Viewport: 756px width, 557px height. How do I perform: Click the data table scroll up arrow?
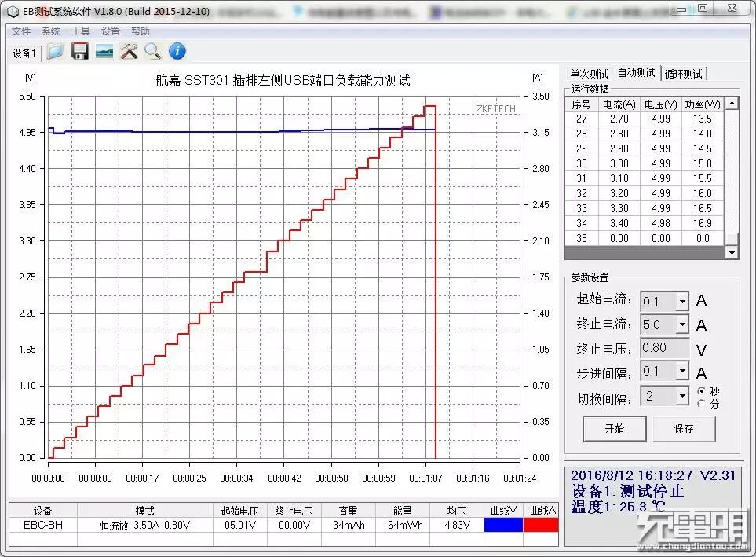point(732,103)
